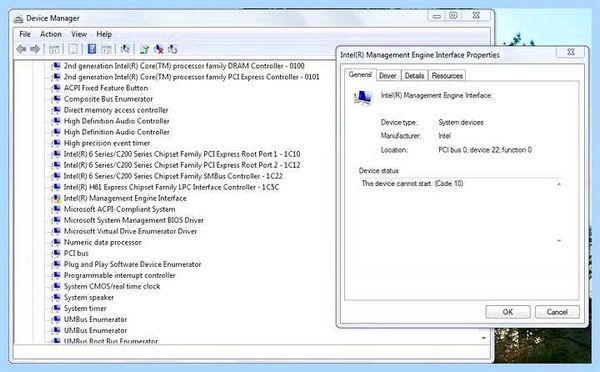This screenshot has height=372, width=600.
Task: Select Microsoft Virtual Drive Enumerator Driver
Action: (130, 232)
